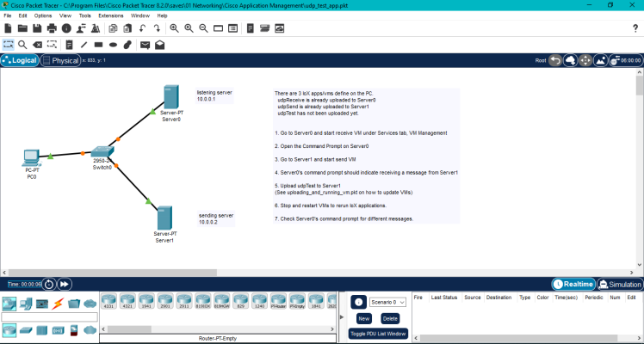This screenshot has height=344, width=644.
Task: Pick the 4331 router model
Action: click(x=108, y=300)
